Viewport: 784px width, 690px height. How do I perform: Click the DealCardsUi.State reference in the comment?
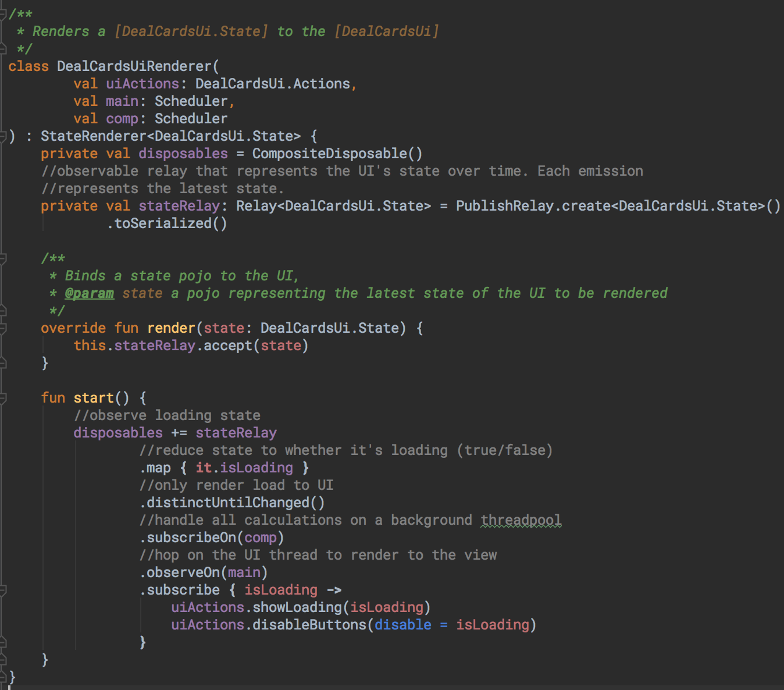[192, 31]
